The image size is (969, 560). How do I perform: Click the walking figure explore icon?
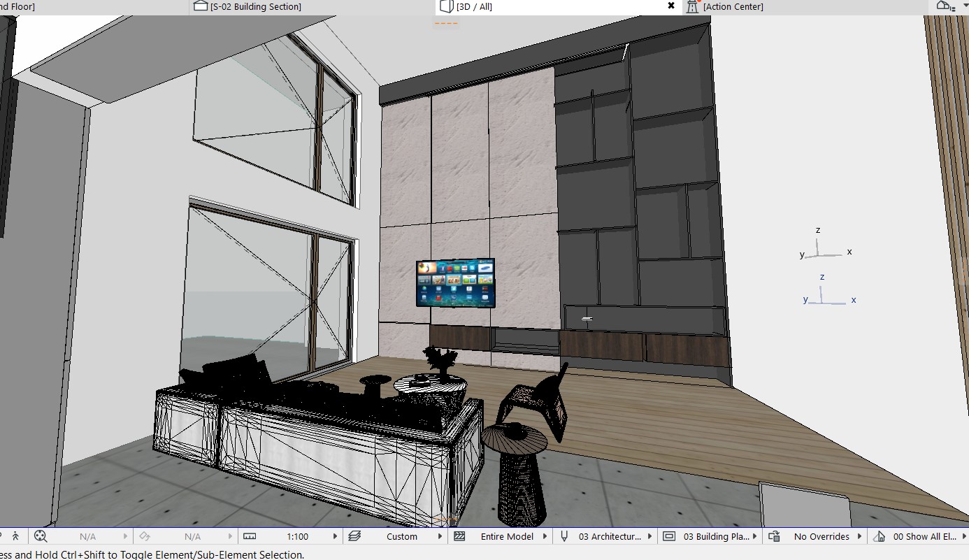15,536
